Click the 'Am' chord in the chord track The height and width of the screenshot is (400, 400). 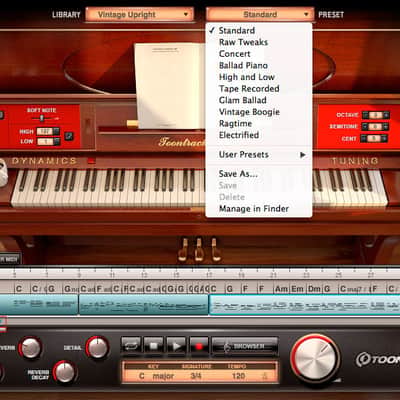click(281, 289)
